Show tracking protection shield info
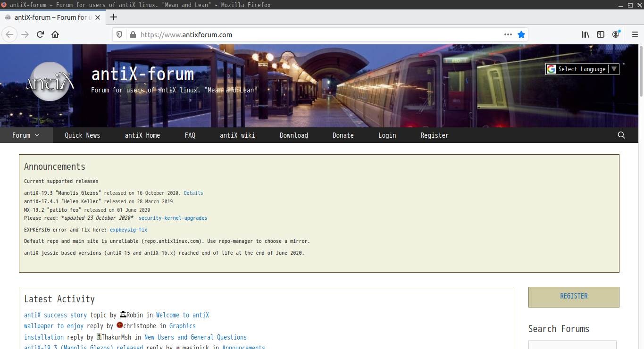Screen dimensions: 644x349 (x=119, y=34)
